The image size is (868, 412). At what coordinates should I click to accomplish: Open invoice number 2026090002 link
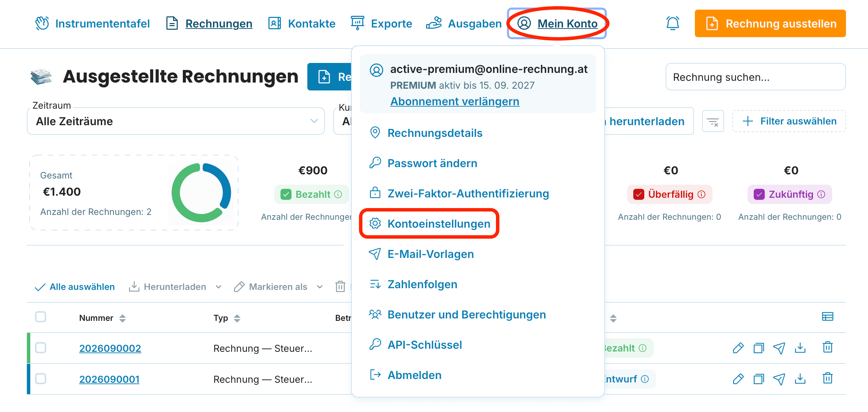[x=110, y=348]
